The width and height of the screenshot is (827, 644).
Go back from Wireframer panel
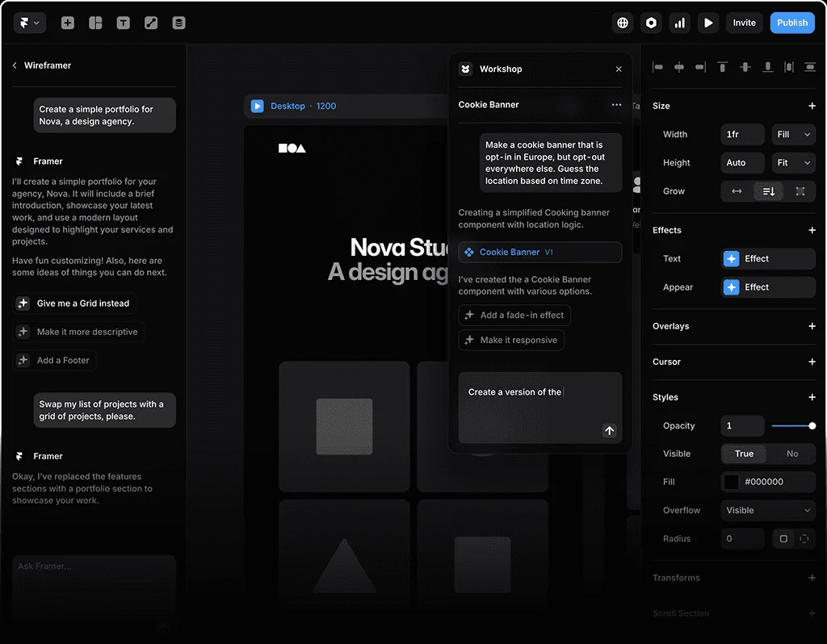coord(15,65)
